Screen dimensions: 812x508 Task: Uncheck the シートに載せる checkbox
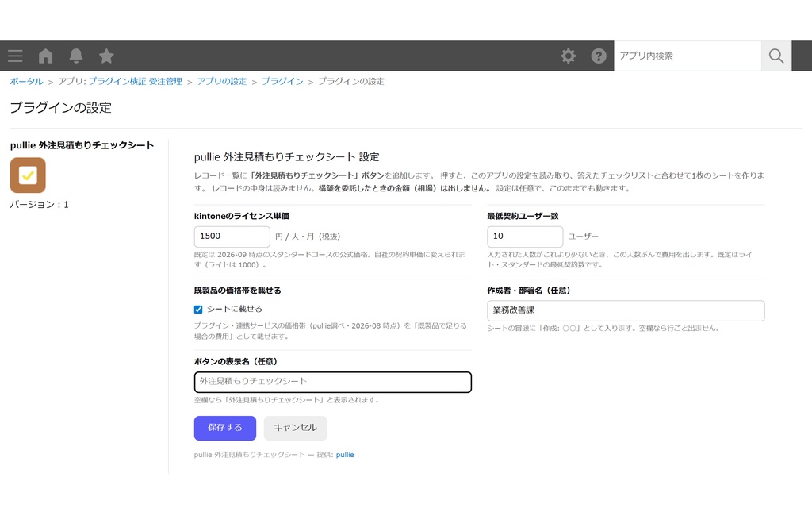pos(198,310)
